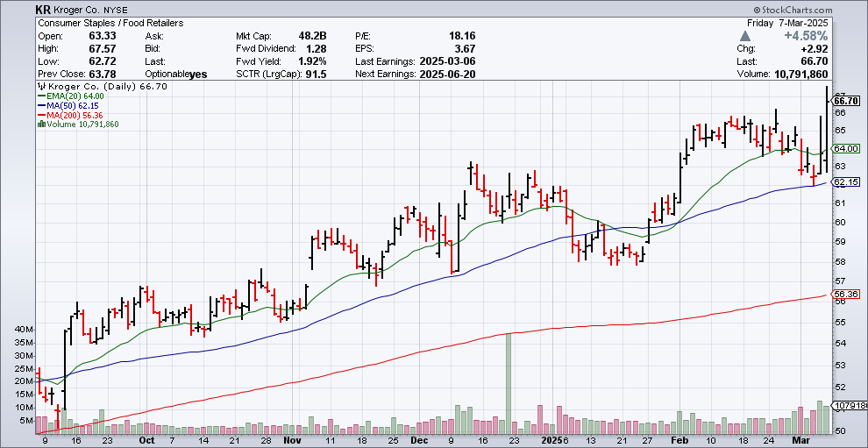Click the SCTR (LrgCap) value 91.5
The width and height of the screenshot is (868, 448).
click(317, 75)
